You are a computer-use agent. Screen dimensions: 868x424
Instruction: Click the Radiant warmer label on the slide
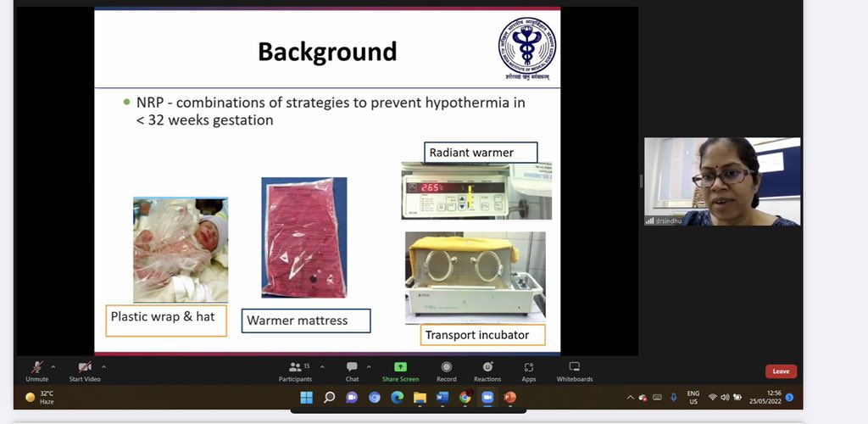pos(481,153)
